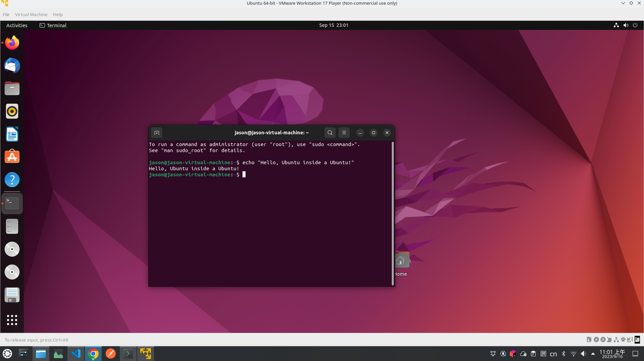Open LibreOffice Writer from the dock
Viewport: 644px width, 361px height.
[x=12, y=134]
